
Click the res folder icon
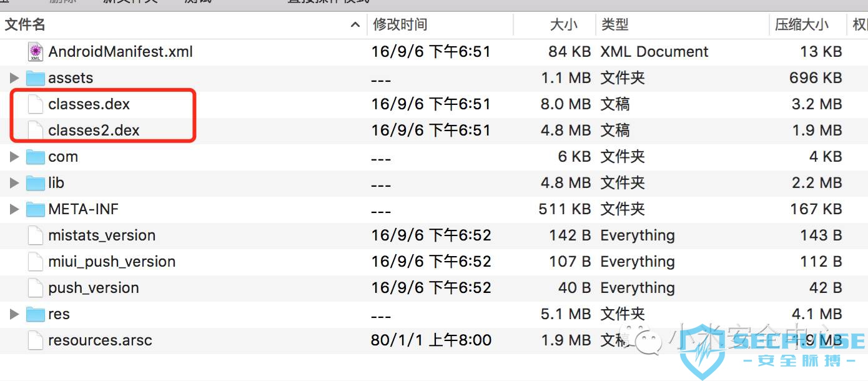point(36,314)
